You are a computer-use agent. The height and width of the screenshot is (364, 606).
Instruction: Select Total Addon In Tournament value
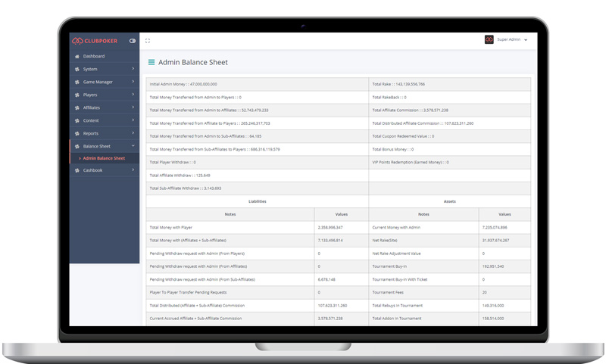pos(493,319)
